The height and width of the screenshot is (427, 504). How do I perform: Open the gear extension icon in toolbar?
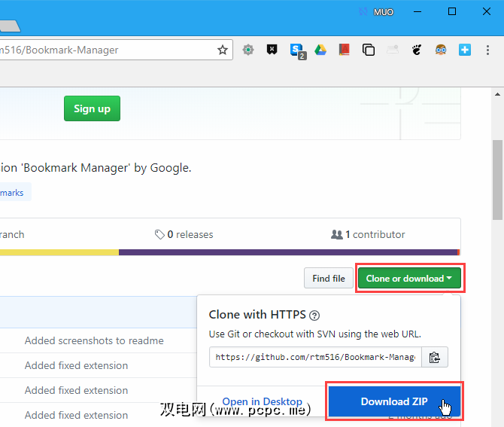coord(248,50)
